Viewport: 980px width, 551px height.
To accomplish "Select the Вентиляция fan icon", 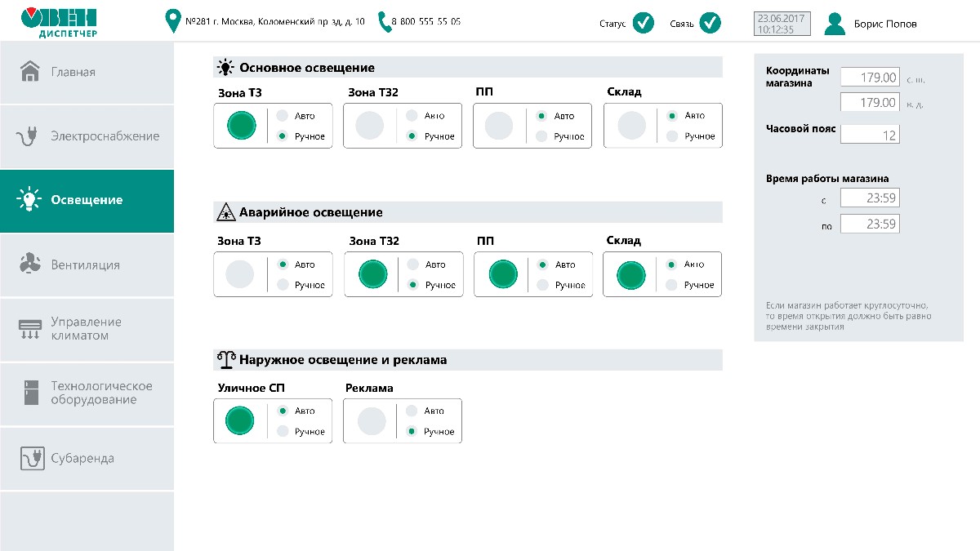I will pyautogui.click(x=29, y=264).
